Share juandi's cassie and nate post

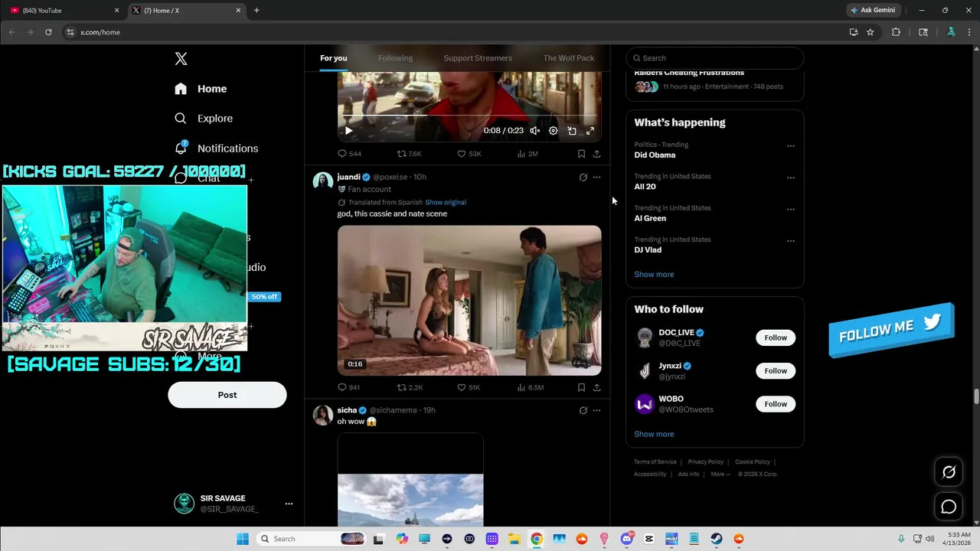click(596, 387)
